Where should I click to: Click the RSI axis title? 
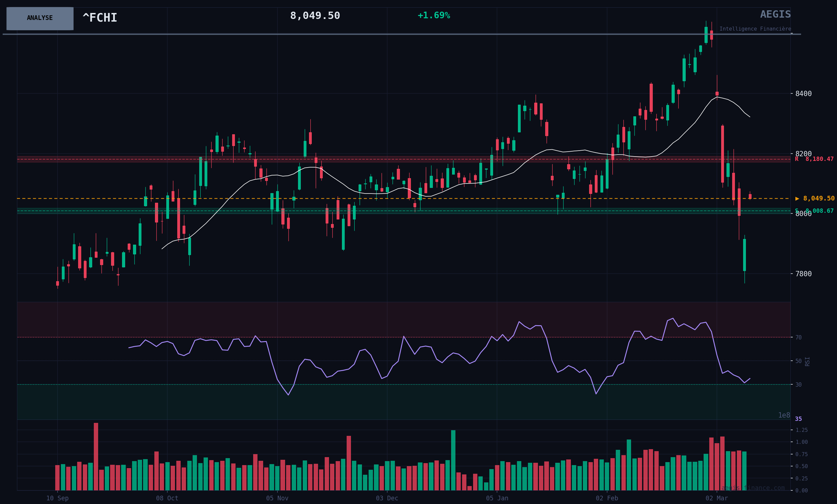tap(807, 361)
